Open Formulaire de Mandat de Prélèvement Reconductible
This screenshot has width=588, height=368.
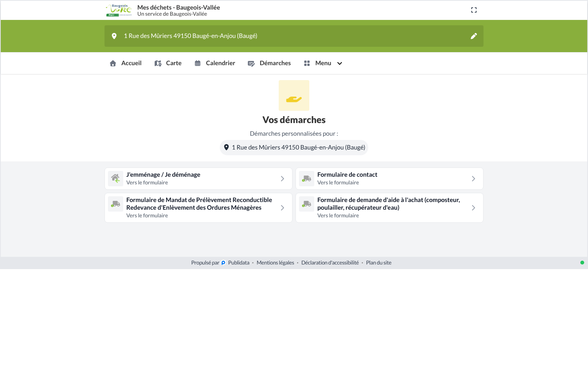(198, 208)
